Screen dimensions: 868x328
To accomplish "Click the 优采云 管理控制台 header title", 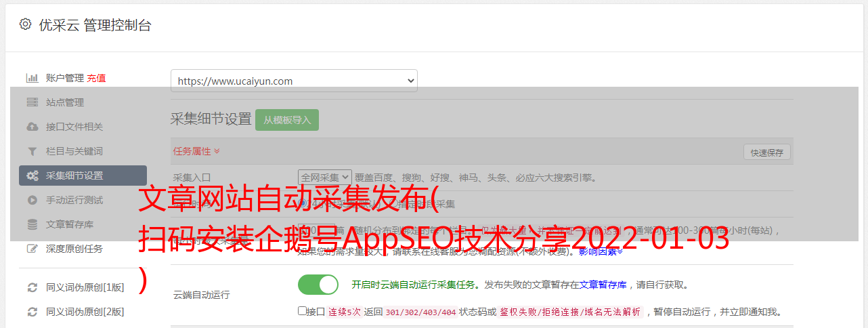I will [x=95, y=25].
